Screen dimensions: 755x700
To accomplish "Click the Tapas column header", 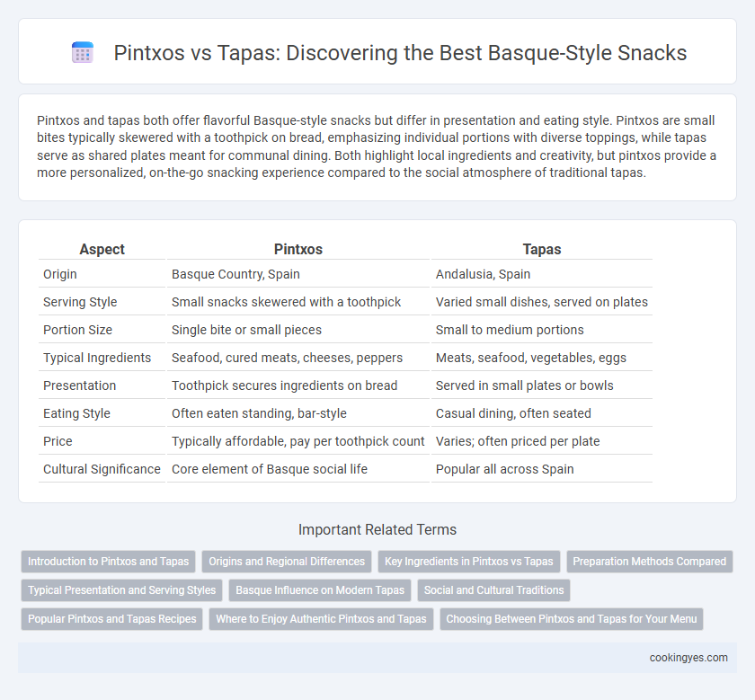I will click(542, 249).
